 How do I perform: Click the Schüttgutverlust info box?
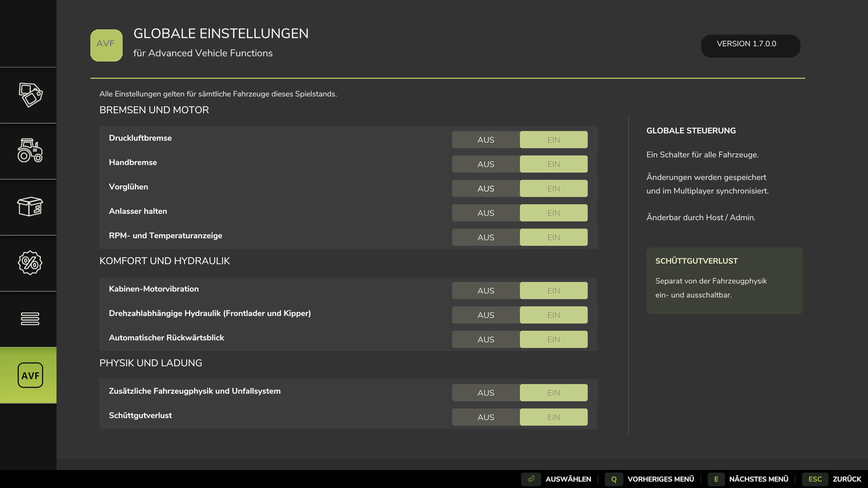pyautogui.click(x=724, y=281)
